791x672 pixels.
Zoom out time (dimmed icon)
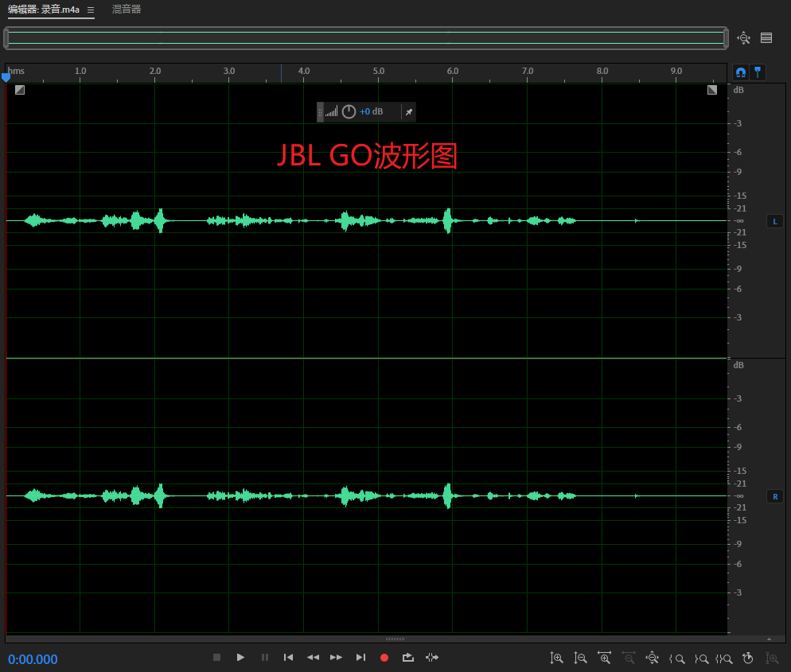point(629,658)
